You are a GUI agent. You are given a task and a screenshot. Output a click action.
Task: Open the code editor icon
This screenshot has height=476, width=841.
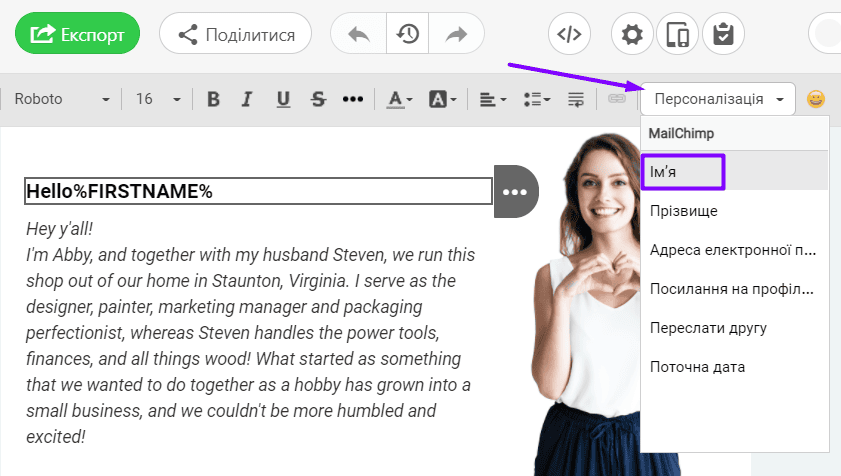(x=569, y=34)
